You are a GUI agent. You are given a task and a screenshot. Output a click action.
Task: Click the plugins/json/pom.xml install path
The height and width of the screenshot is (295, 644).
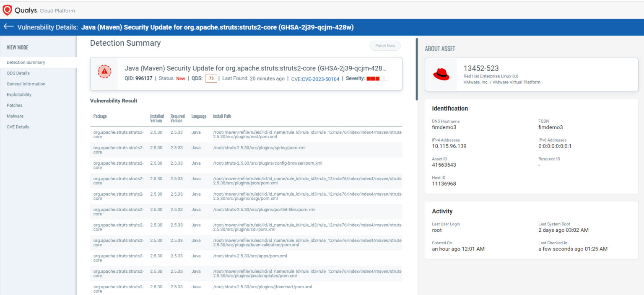pos(307,181)
